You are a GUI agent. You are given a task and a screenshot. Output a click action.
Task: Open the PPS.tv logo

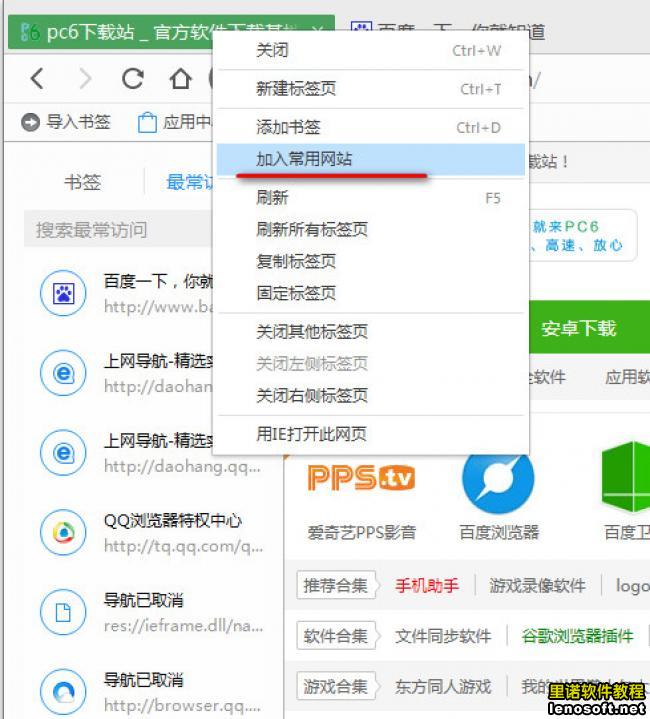(362, 478)
